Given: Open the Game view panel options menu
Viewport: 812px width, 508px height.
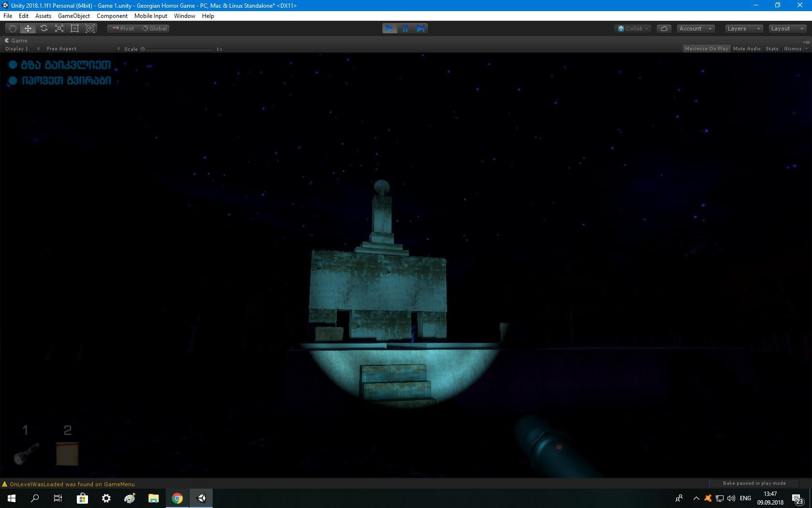Looking at the screenshot, I should [806, 42].
